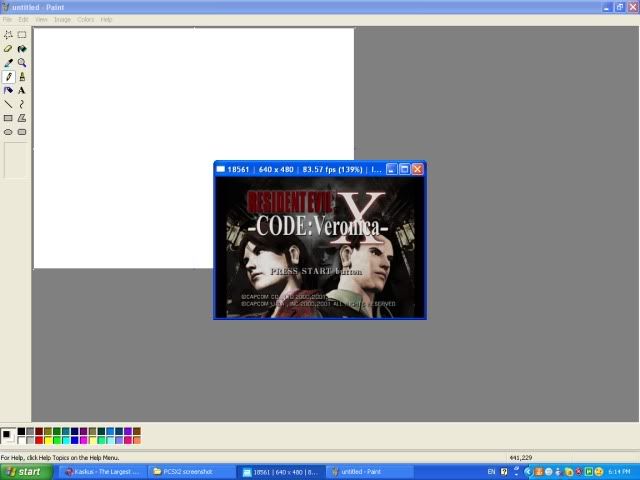This screenshot has width=640, height=480.
Task: Pick the bright red color swatch
Action: coord(39,440)
